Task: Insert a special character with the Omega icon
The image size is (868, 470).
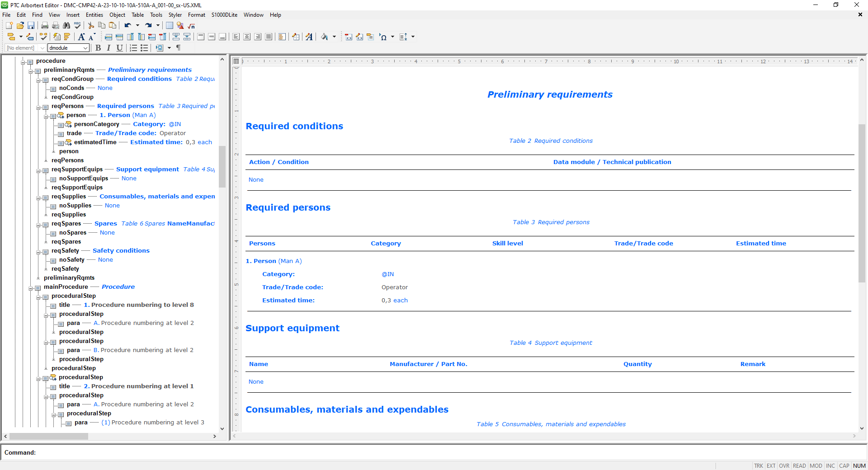Action: (x=384, y=37)
